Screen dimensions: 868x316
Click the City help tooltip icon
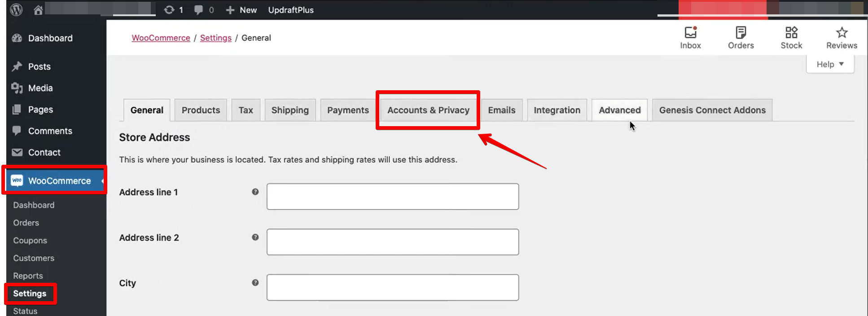255,283
